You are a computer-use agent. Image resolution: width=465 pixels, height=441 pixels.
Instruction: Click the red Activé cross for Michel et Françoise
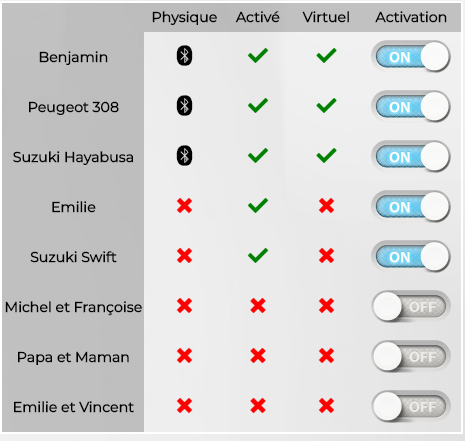pos(258,306)
